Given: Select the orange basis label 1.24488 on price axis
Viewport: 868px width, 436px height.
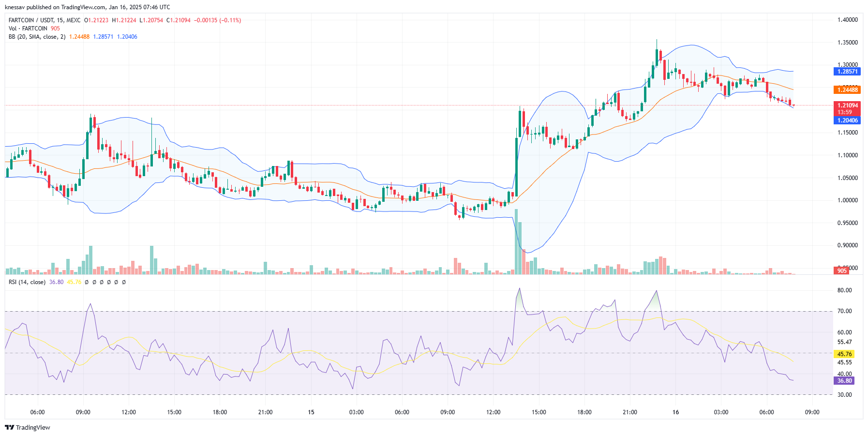Looking at the screenshot, I should [x=847, y=90].
